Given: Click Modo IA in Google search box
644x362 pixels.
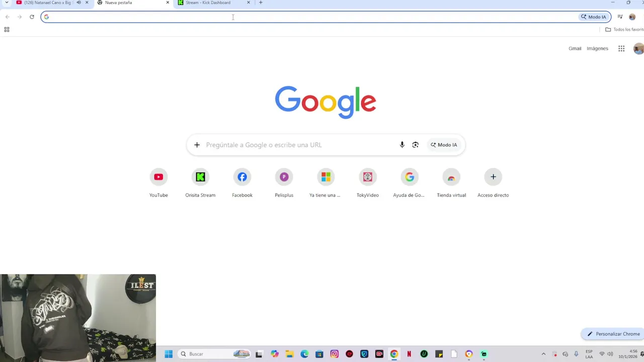Looking at the screenshot, I should point(444,145).
